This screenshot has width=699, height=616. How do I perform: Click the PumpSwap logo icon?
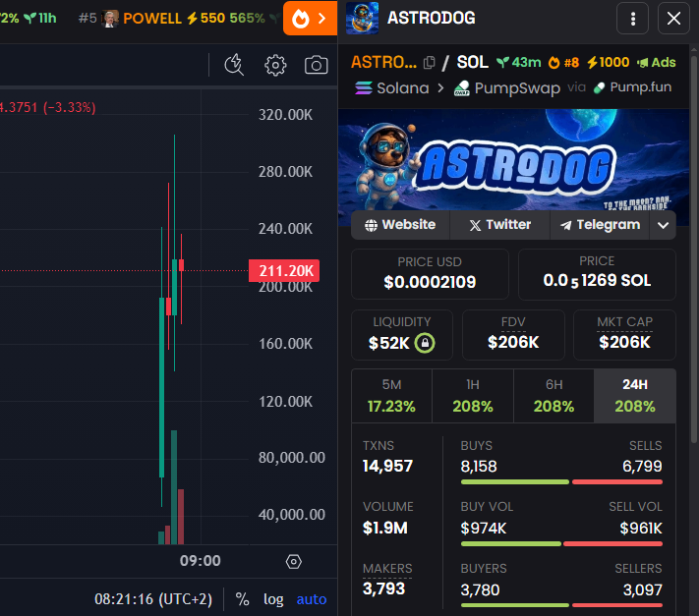462,88
